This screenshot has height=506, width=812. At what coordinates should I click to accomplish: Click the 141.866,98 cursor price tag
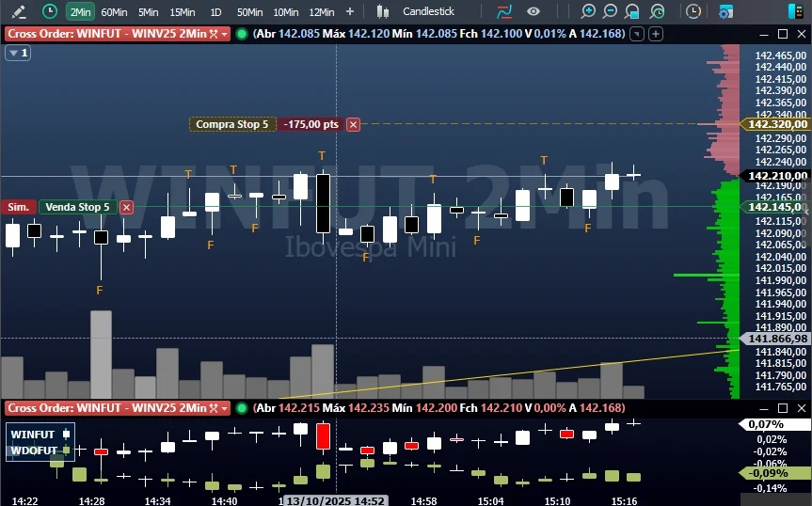tap(774, 339)
